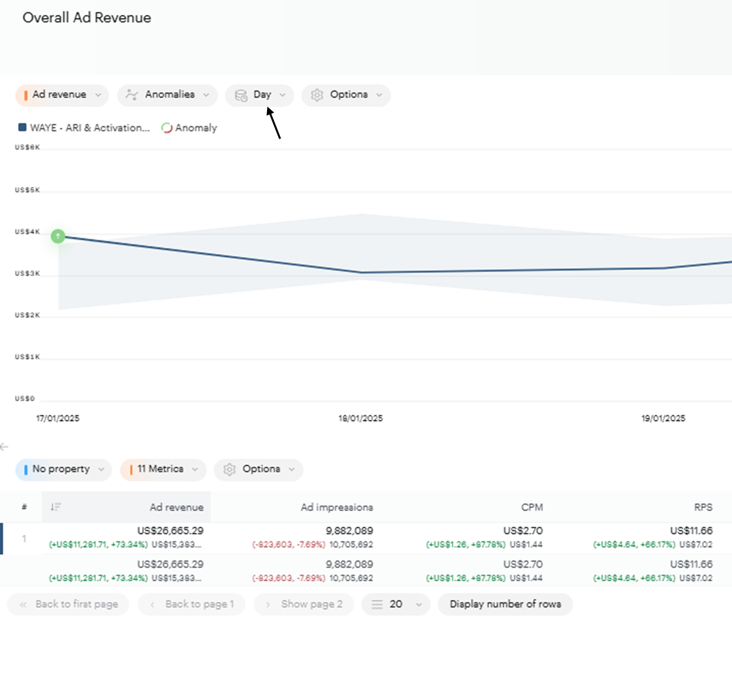Open the Ad revenue metric dropdown

click(x=61, y=95)
